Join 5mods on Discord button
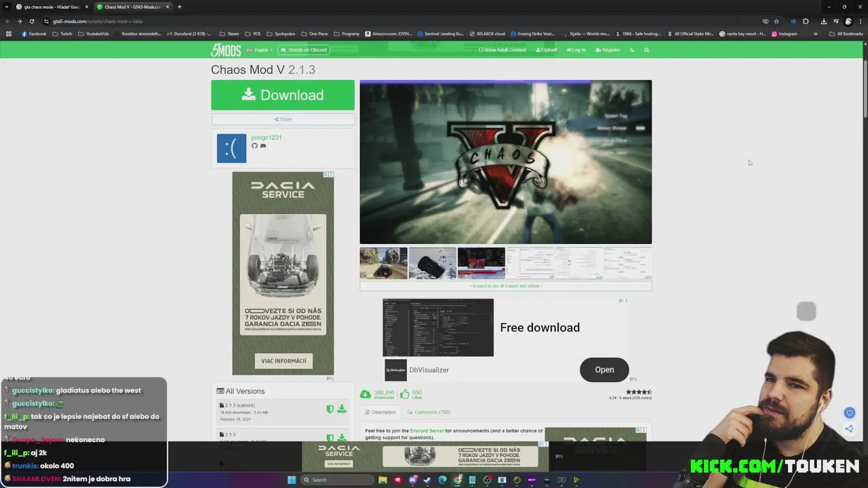Image resolution: width=868 pixels, height=488 pixels. pos(304,50)
